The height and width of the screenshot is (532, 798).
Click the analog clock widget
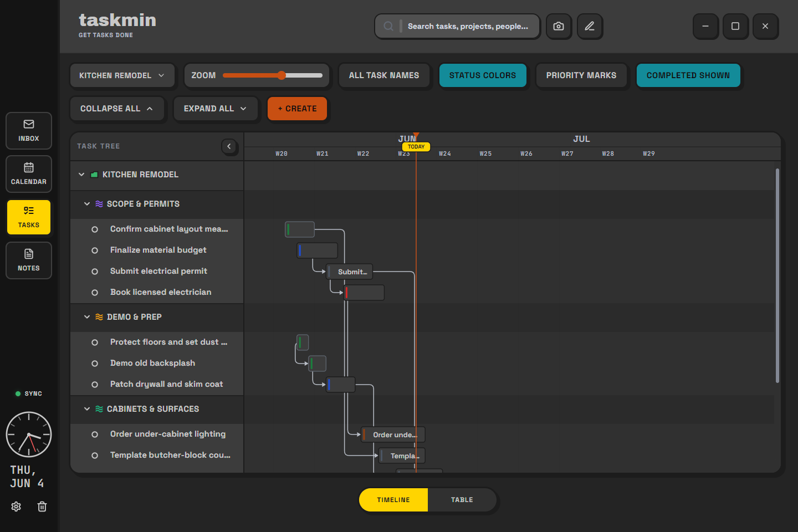click(x=29, y=434)
